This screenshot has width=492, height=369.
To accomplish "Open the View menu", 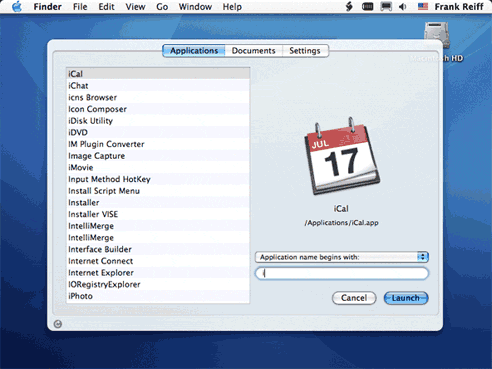I will coord(135,7).
